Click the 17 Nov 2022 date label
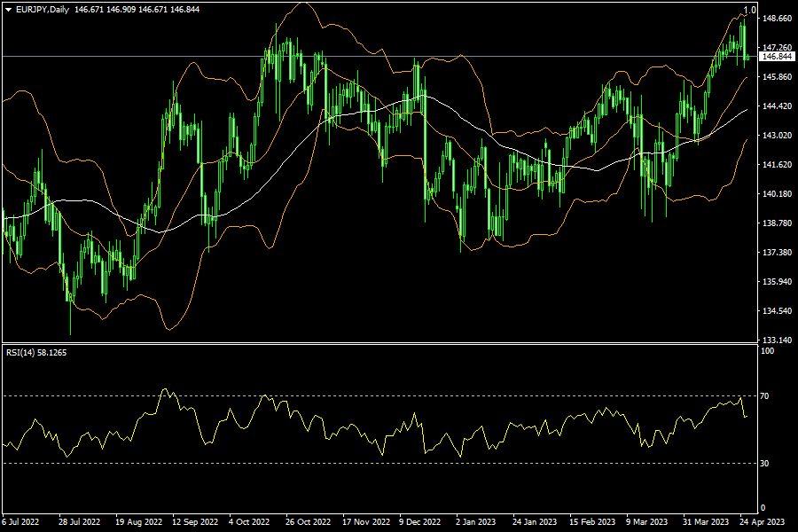 tap(366, 522)
